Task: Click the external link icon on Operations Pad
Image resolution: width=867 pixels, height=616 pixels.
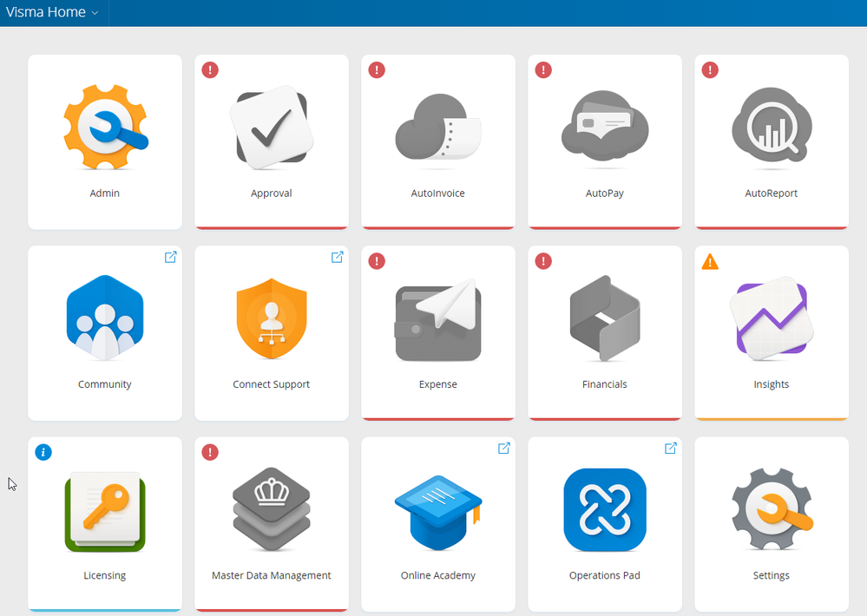Action: 671,449
